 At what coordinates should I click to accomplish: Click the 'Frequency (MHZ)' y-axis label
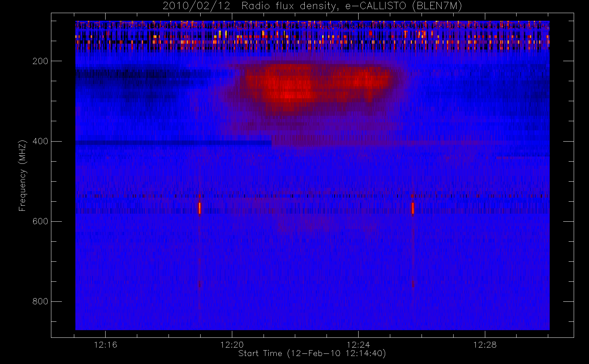click(x=23, y=175)
